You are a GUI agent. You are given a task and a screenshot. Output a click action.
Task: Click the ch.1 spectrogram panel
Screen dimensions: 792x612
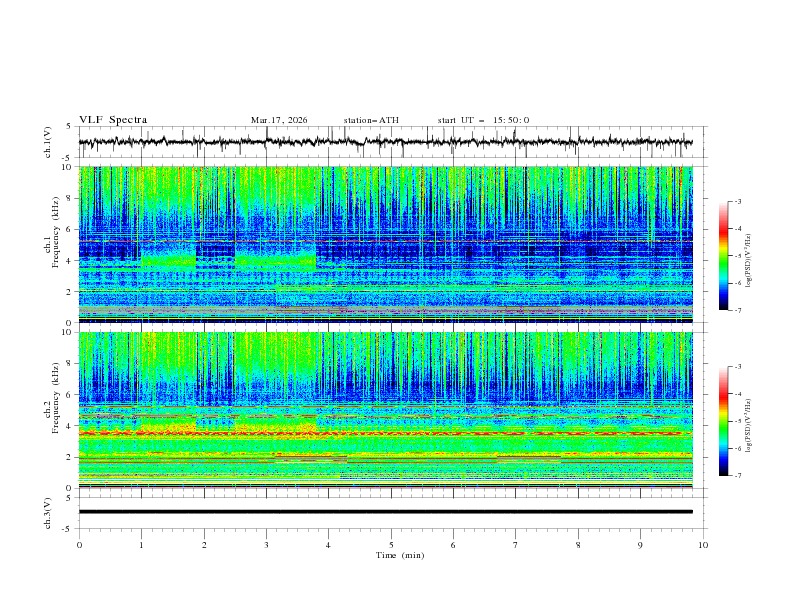[x=386, y=244]
